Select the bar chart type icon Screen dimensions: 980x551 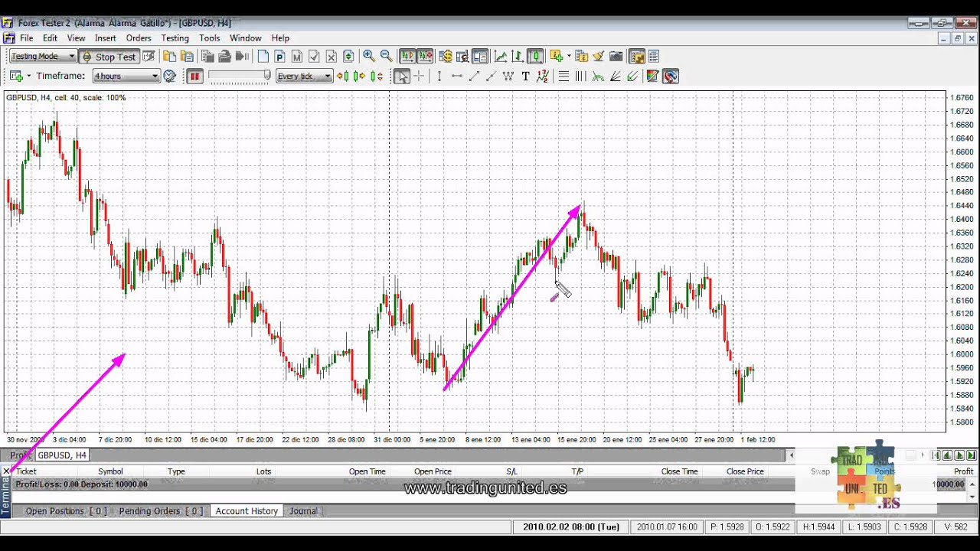click(518, 56)
